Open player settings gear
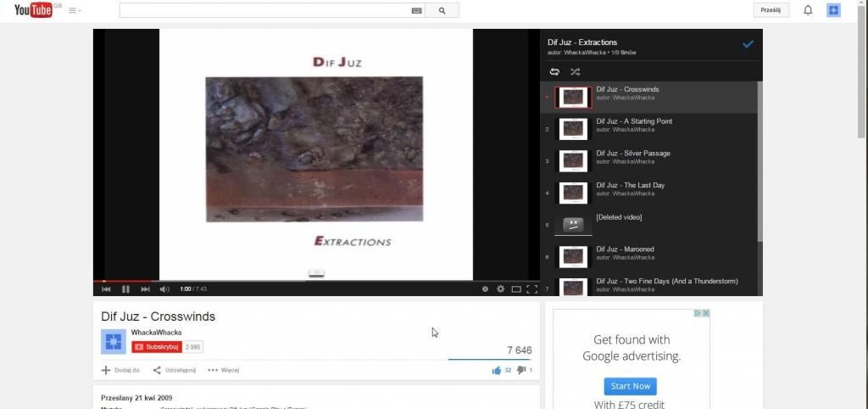The height and width of the screenshot is (409, 868). point(500,289)
